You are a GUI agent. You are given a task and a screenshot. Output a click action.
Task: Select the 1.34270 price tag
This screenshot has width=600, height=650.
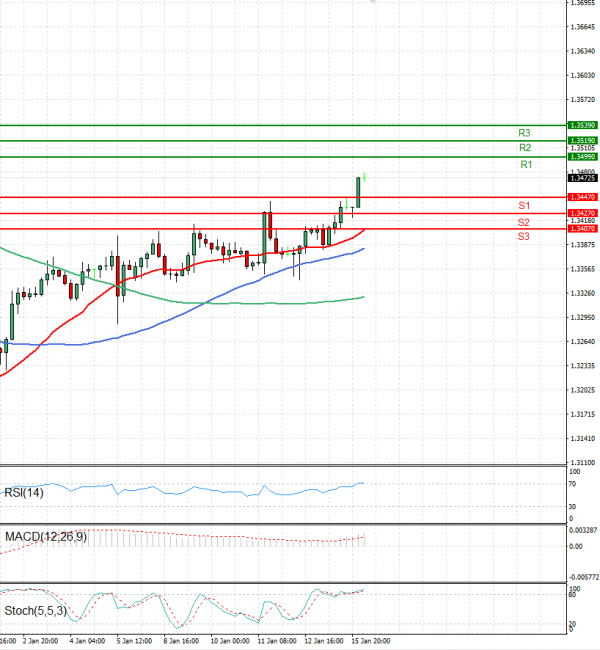coord(583,213)
